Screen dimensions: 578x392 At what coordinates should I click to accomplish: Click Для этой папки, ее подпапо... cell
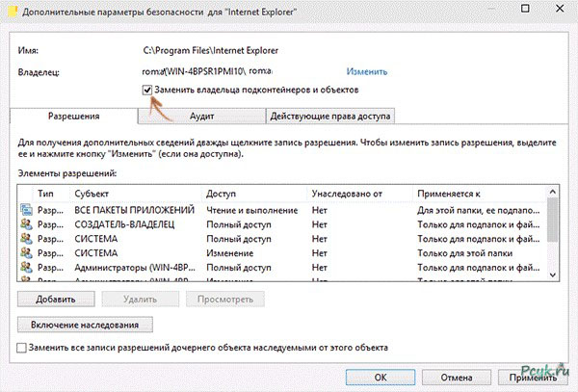(479, 210)
